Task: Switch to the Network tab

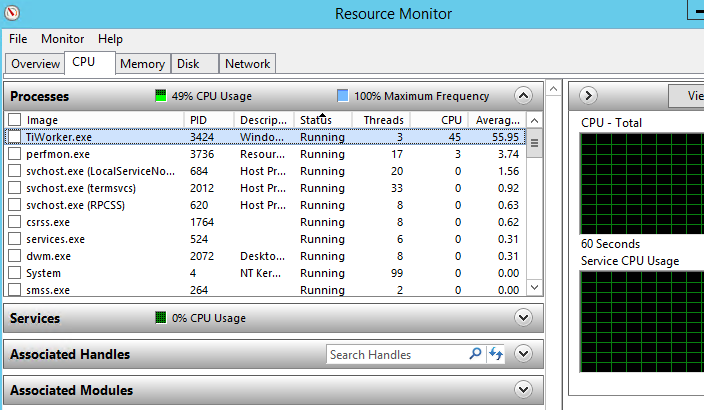Action: pyautogui.click(x=247, y=64)
